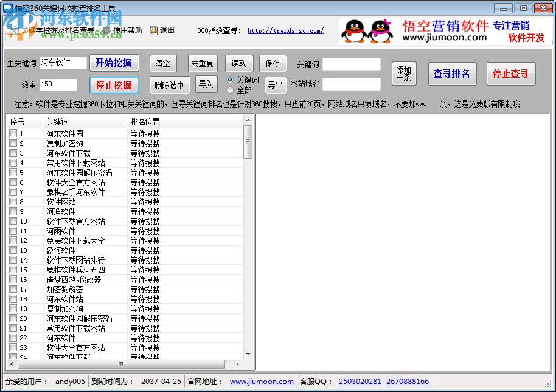
Task: Click the 去重复 button
Action: (203, 63)
